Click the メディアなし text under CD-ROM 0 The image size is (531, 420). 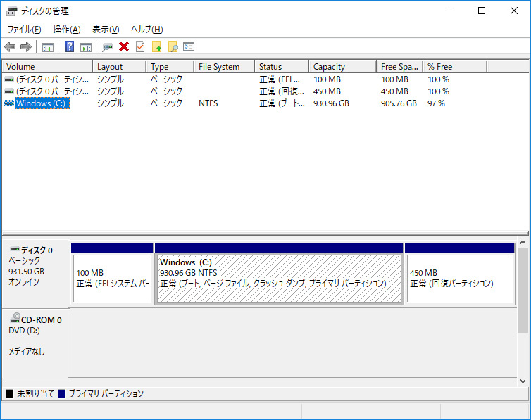click(x=27, y=352)
